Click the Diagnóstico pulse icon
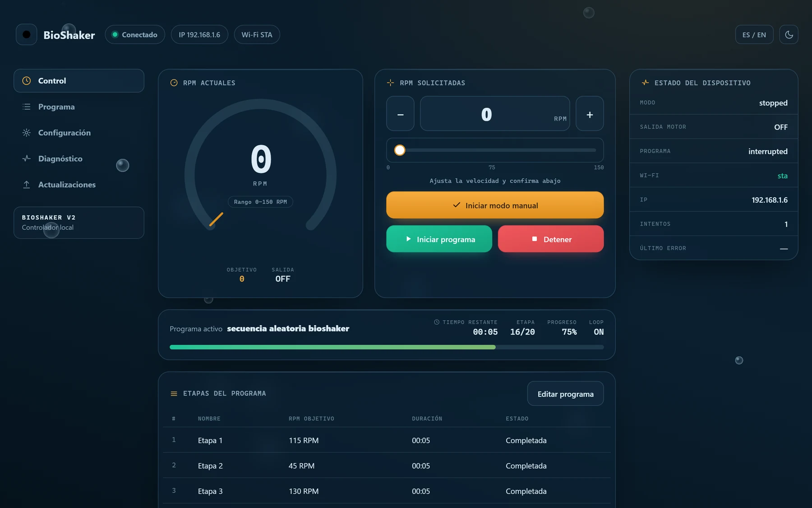The width and height of the screenshot is (812, 508). 27,158
